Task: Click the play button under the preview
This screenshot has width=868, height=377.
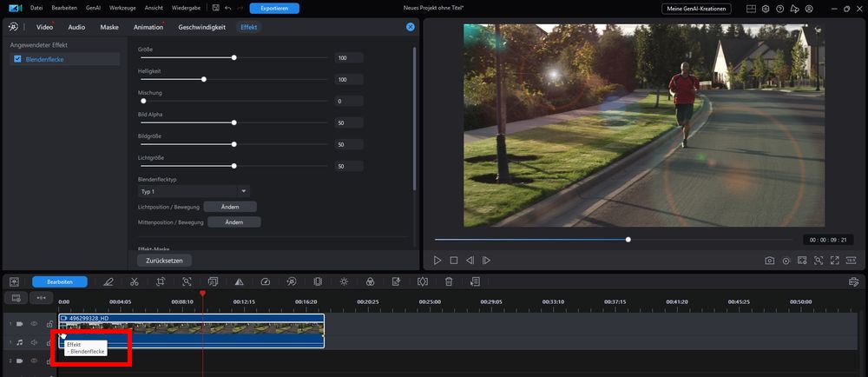Action: 437,261
